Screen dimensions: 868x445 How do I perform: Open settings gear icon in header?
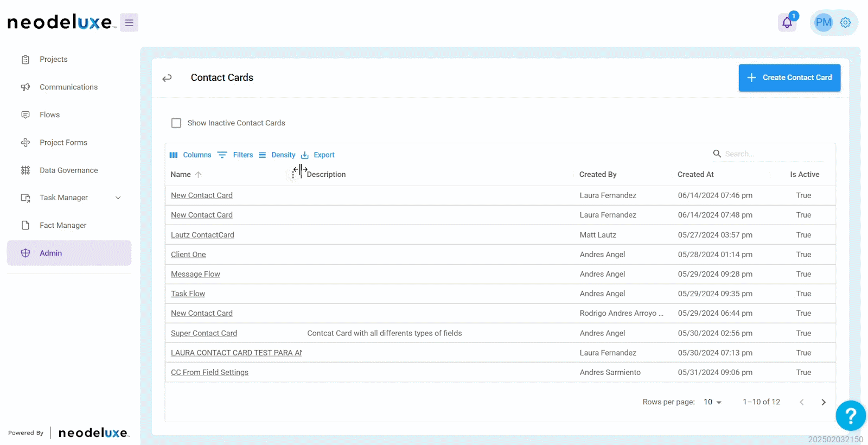845,23
